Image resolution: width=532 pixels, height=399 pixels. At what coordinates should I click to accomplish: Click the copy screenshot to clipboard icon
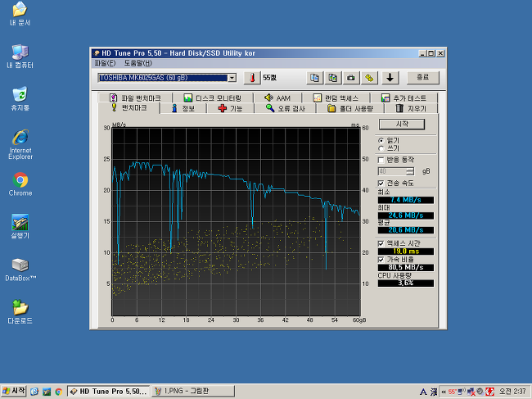coord(333,78)
